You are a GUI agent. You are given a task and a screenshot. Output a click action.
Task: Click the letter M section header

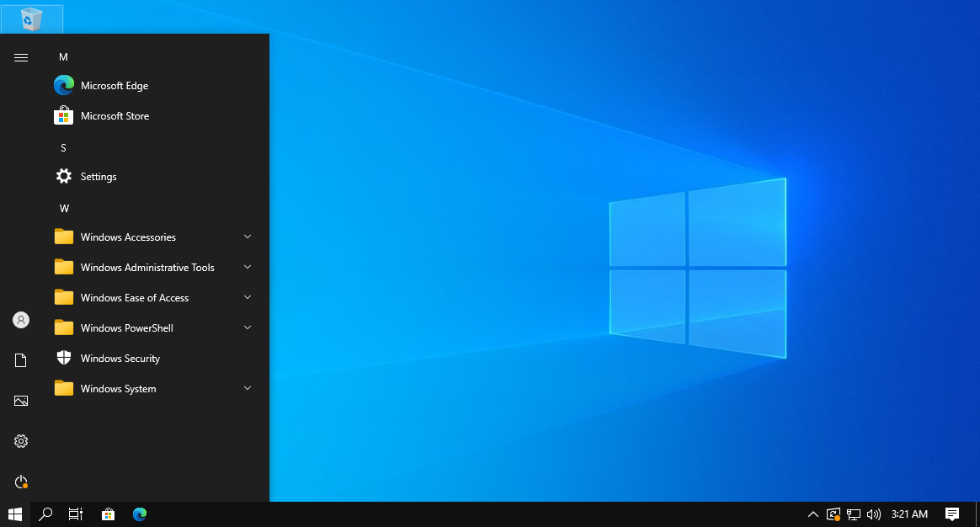click(63, 57)
